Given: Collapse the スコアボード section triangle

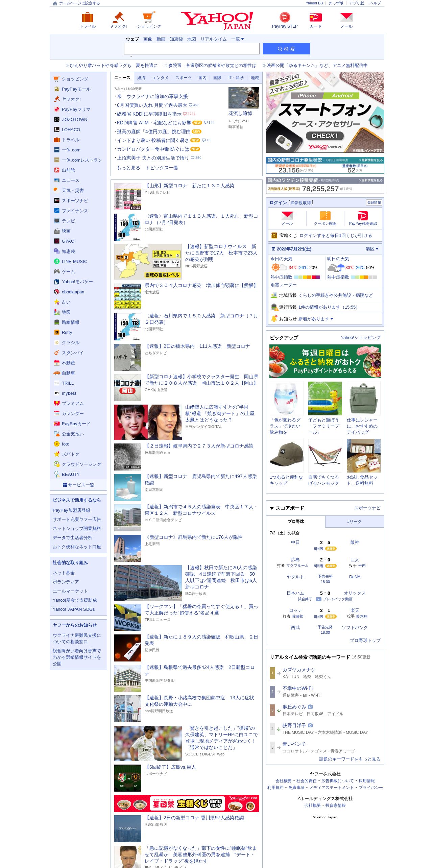Looking at the screenshot, I should (272, 508).
